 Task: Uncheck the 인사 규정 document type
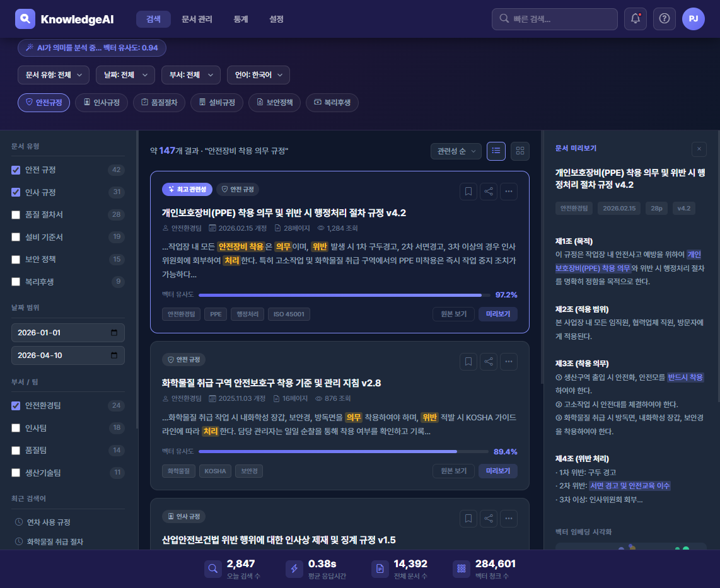click(x=16, y=192)
